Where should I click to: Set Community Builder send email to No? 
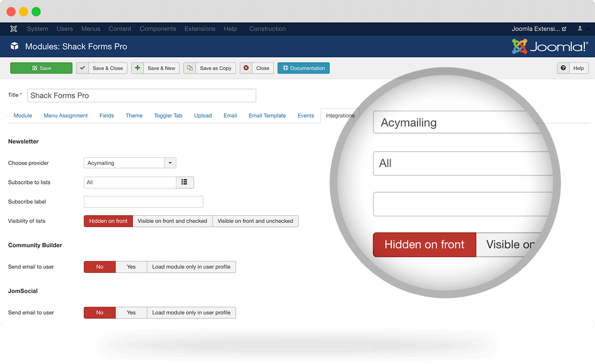click(100, 267)
